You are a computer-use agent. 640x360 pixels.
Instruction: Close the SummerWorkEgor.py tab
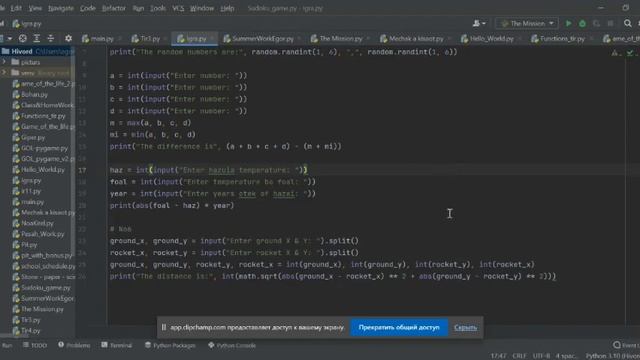click(299, 39)
